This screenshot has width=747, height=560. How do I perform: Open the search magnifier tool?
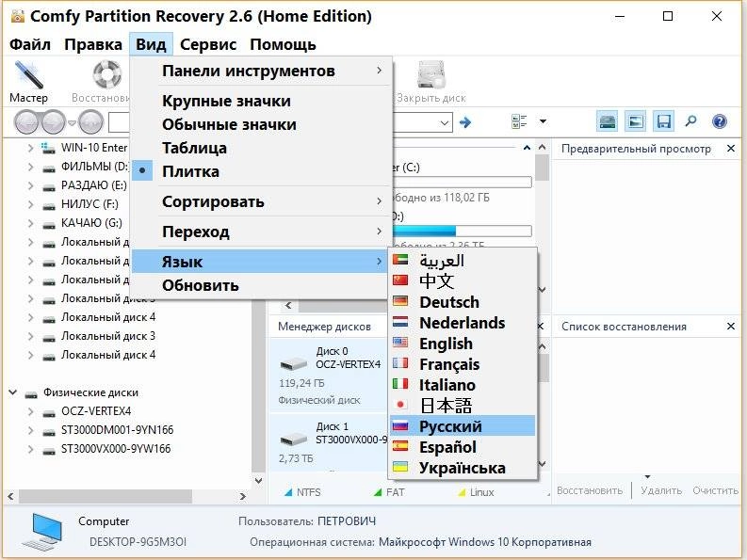point(690,121)
